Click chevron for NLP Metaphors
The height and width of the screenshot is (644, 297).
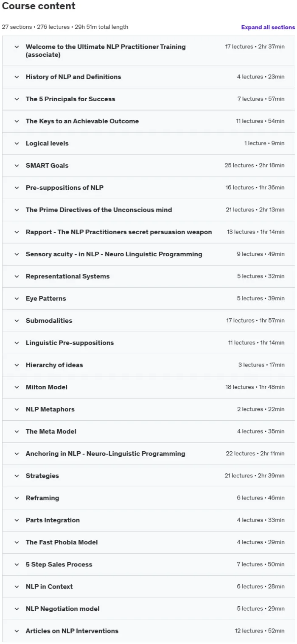17,409
